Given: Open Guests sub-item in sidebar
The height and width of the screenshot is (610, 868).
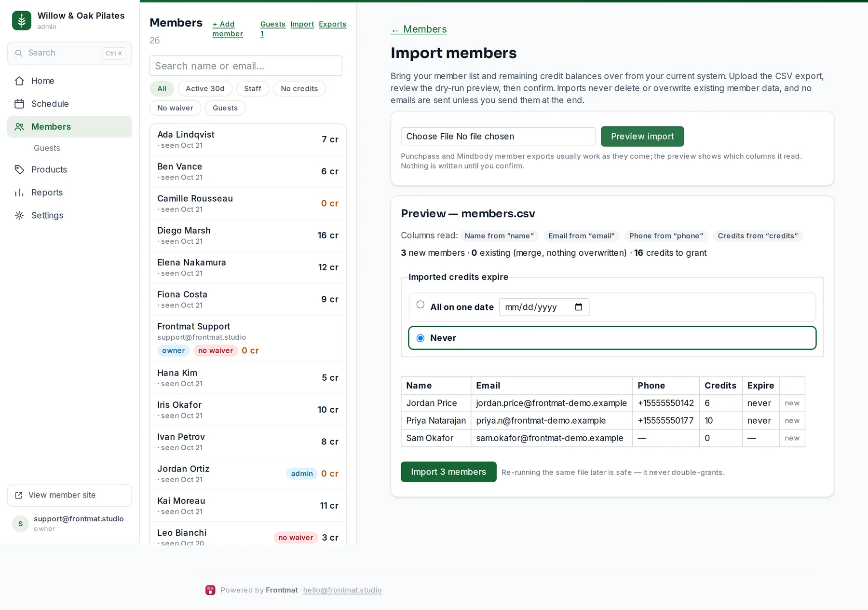Looking at the screenshot, I should (x=47, y=148).
